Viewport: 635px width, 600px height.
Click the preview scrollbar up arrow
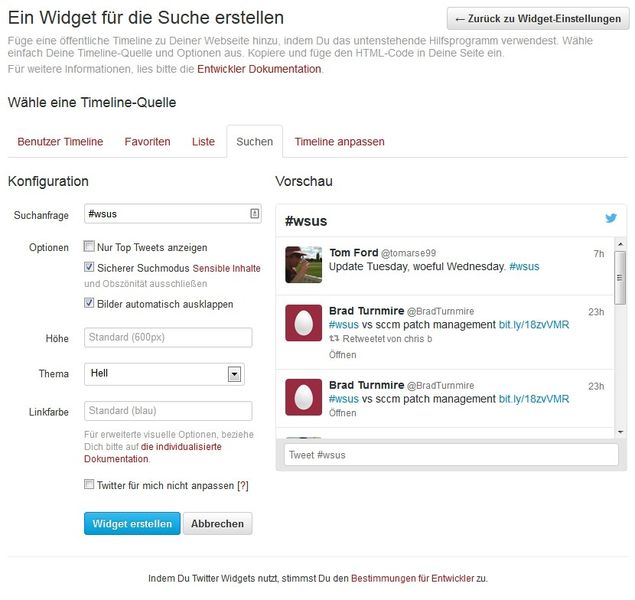click(x=620, y=244)
